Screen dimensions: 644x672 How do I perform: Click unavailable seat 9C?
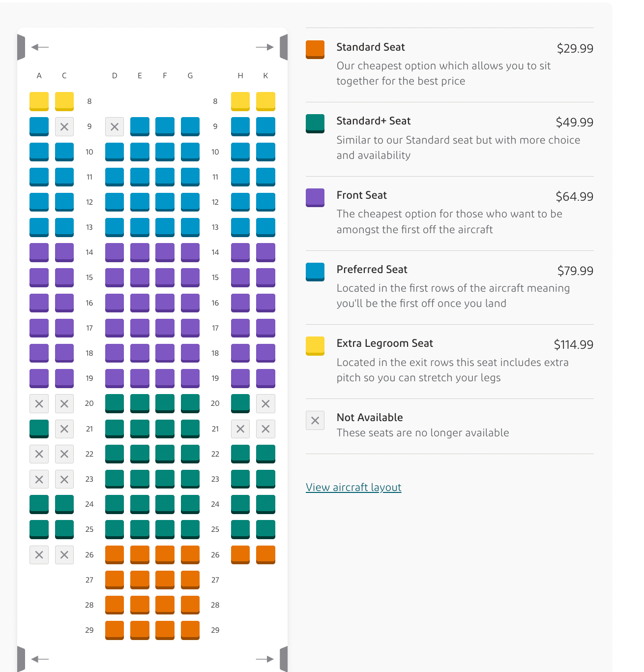point(64,126)
